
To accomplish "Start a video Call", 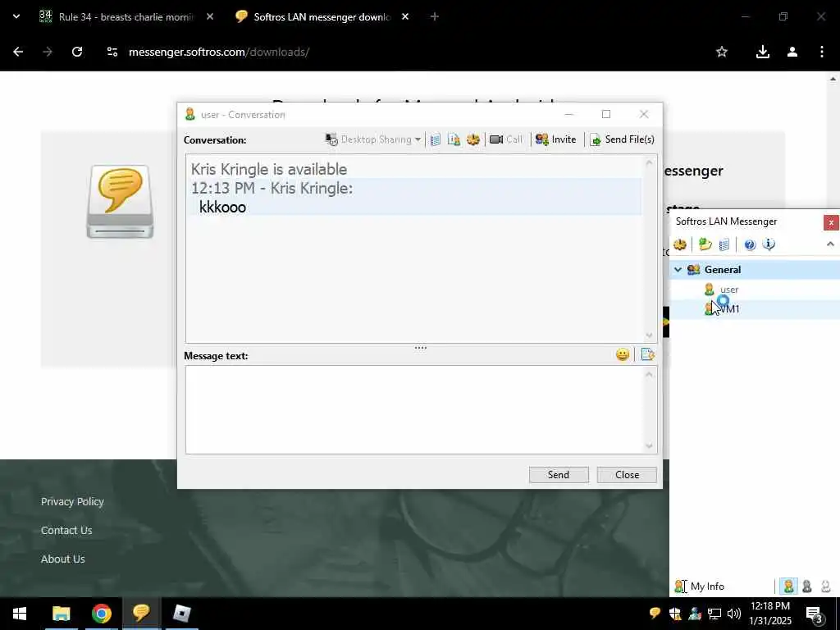I will coord(506,139).
